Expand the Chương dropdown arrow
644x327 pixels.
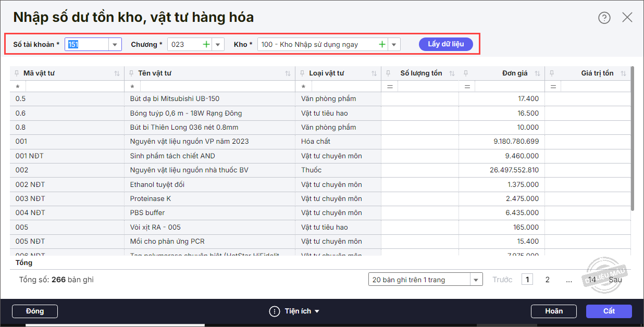click(218, 45)
